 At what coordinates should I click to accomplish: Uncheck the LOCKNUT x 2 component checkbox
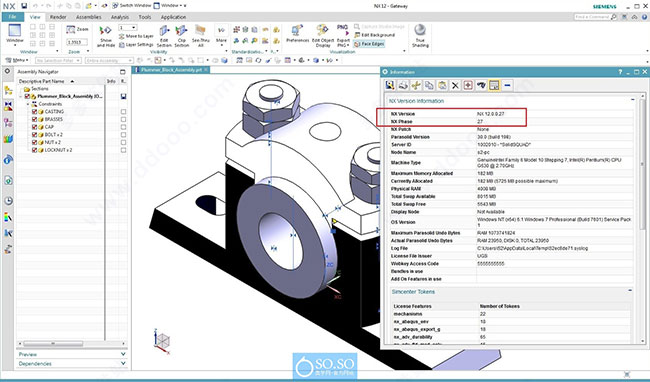click(34, 150)
